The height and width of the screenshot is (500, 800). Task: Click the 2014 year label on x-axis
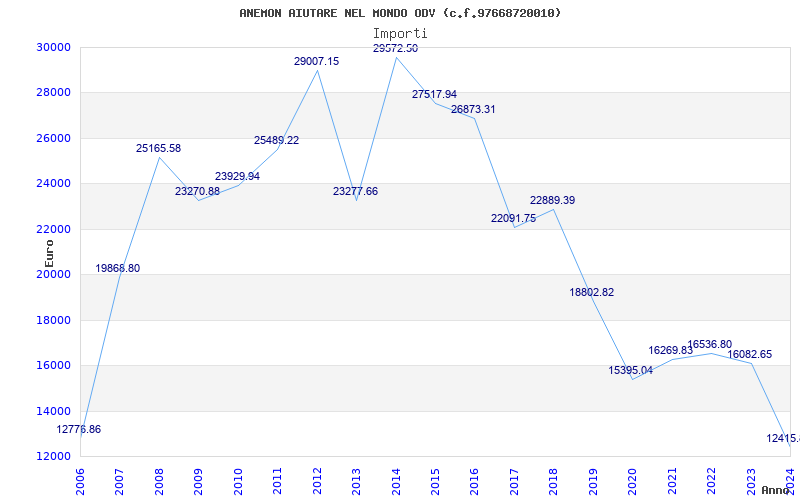pos(396,481)
